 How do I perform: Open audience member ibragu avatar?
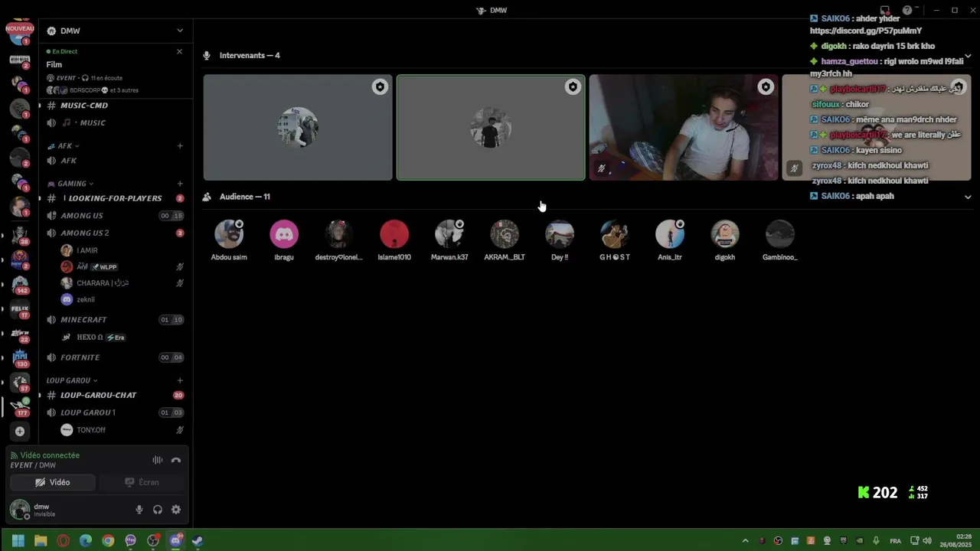click(x=284, y=235)
